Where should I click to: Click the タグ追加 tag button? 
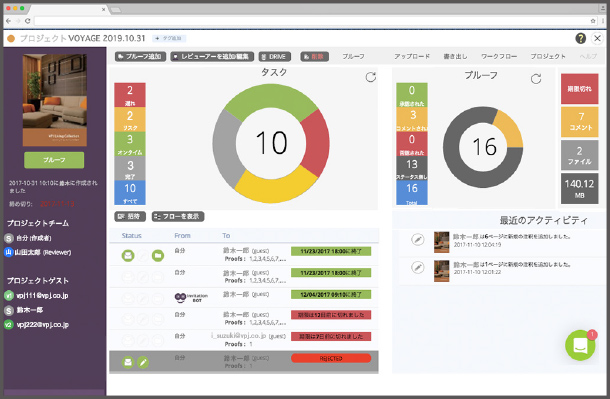(x=169, y=38)
